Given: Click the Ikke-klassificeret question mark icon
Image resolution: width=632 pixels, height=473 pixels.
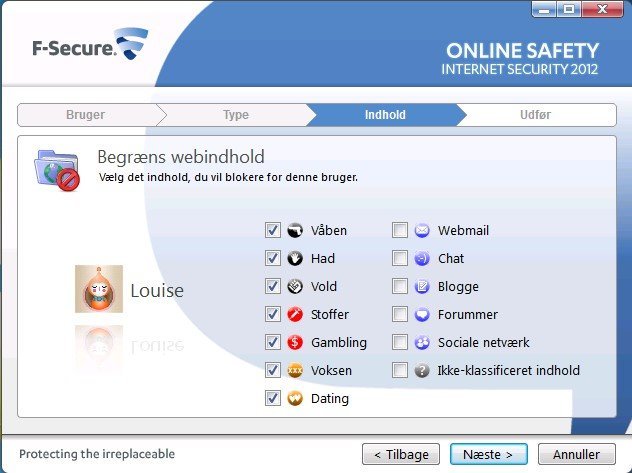Looking at the screenshot, I should coord(422,370).
